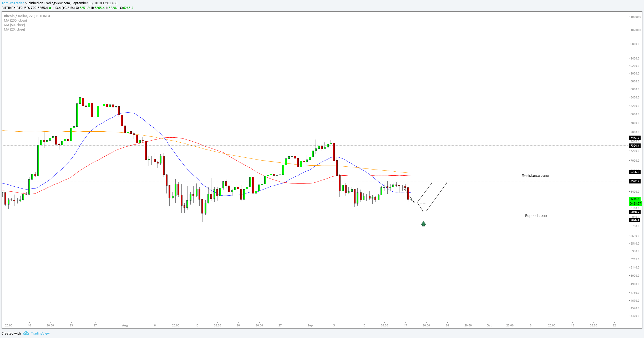Click the 8000.0 value on price axis
This screenshot has height=338, width=644.
pyautogui.click(x=635, y=114)
